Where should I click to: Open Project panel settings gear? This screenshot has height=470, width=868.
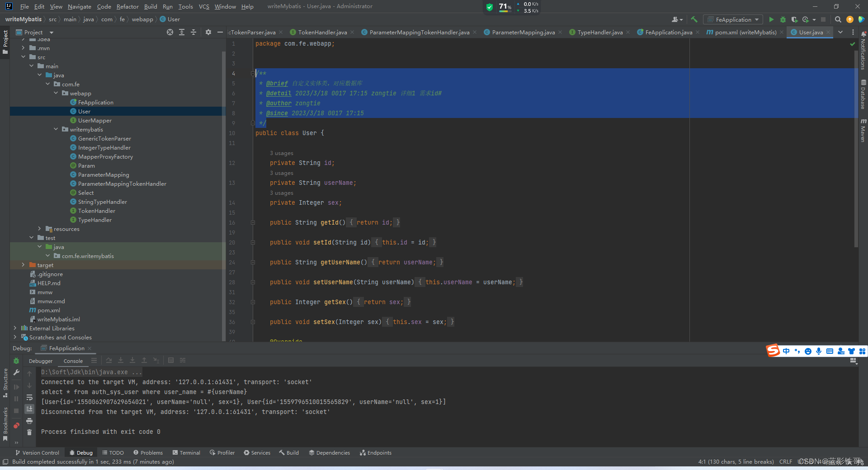pos(208,32)
